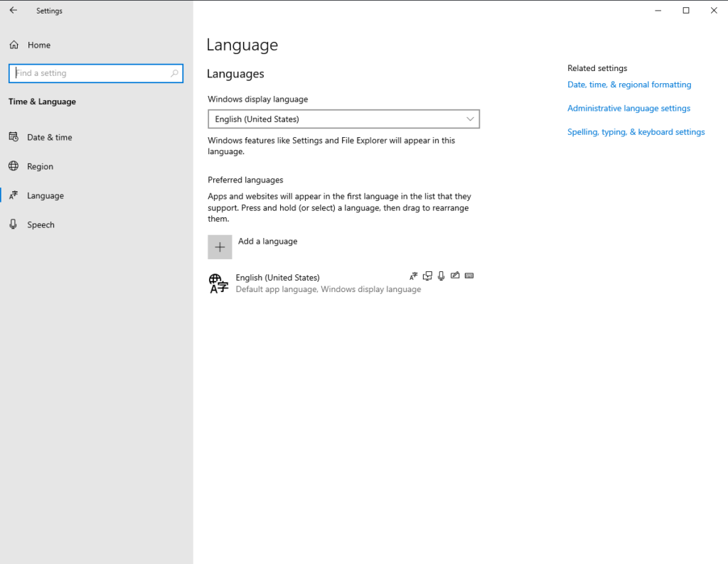Open Spelling, typing, & keyboard settings link
The width and height of the screenshot is (728, 564).
click(636, 131)
